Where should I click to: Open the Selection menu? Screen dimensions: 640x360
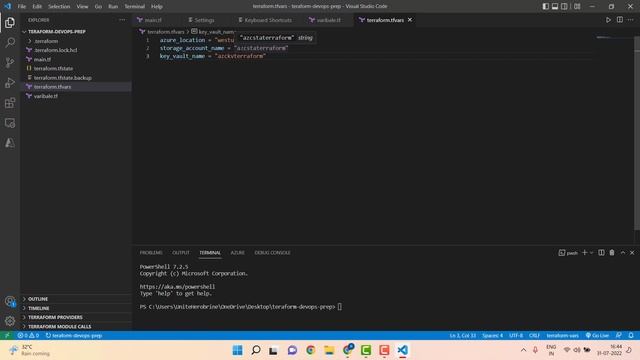59,7
